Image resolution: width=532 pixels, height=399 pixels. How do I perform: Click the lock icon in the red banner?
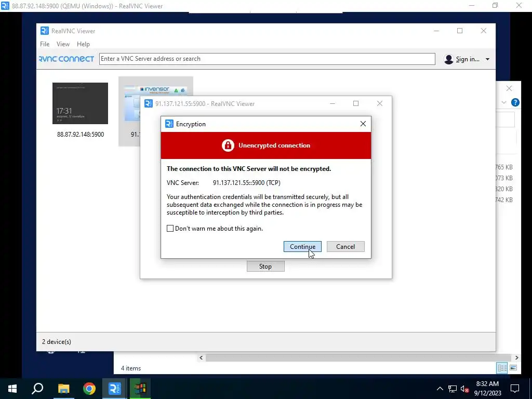[228, 145]
